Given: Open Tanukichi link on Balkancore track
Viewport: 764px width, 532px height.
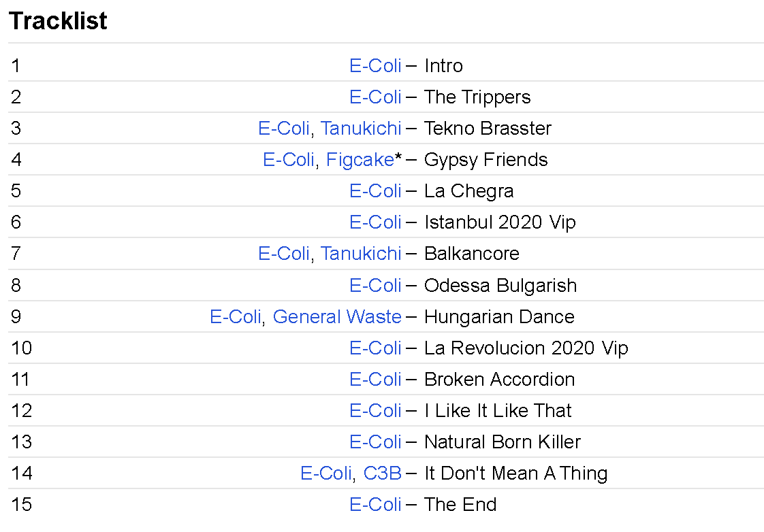Looking at the screenshot, I should pos(361,254).
